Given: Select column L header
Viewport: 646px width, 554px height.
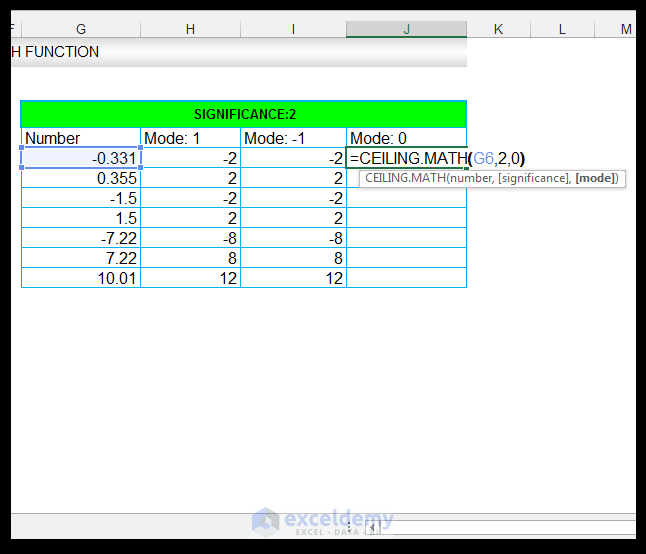Looking at the screenshot, I should 562,29.
